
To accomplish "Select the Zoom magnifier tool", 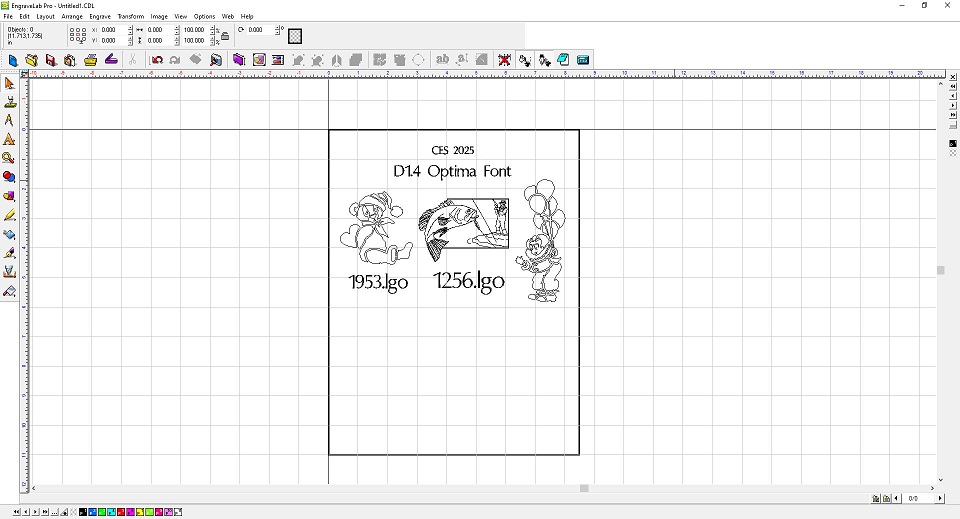I will pyautogui.click(x=9, y=158).
